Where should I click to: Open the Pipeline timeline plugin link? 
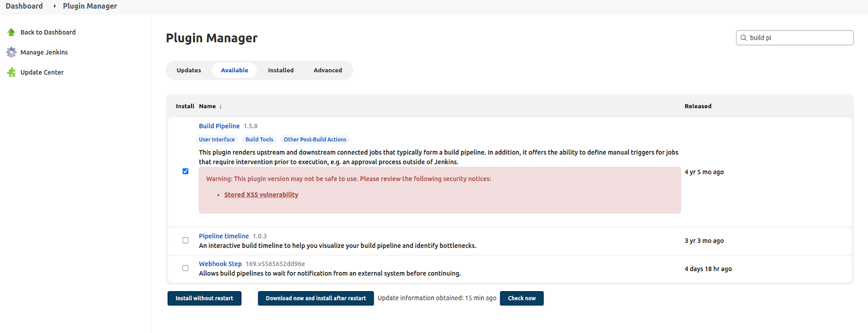[x=224, y=236]
